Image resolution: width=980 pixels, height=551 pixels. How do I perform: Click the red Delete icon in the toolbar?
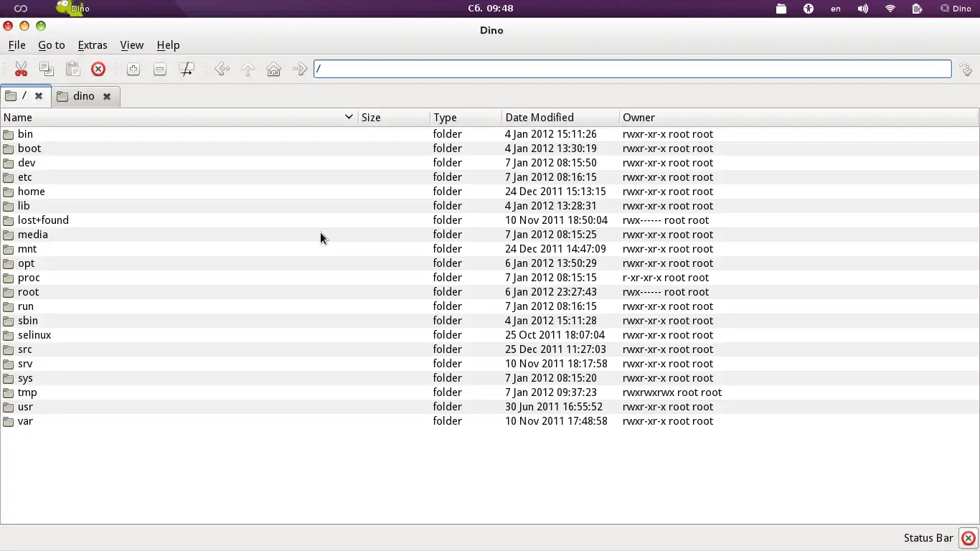[x=98, y=69]
